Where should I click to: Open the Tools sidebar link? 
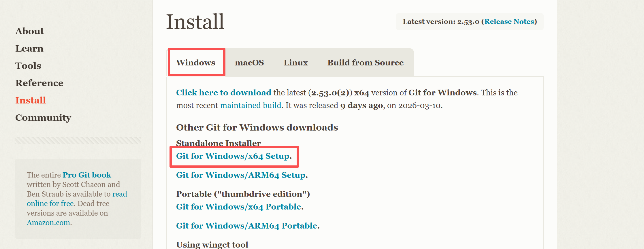pos(28,66)
